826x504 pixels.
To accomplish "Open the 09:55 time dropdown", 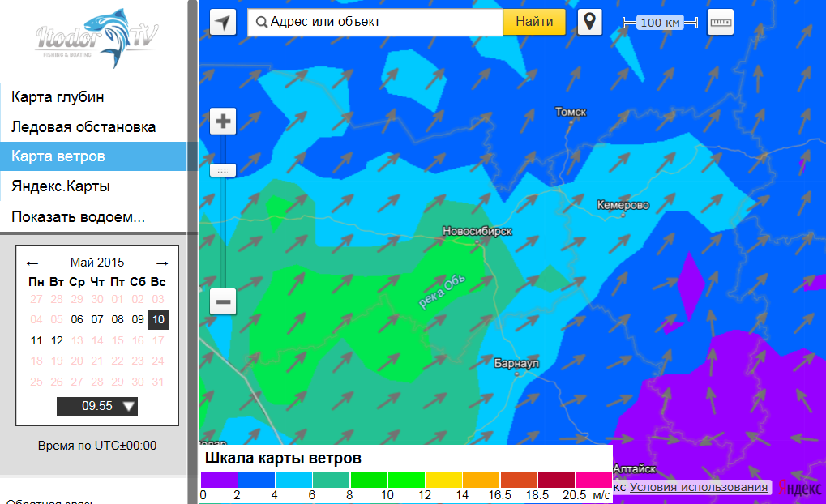I will coord(97,406).
